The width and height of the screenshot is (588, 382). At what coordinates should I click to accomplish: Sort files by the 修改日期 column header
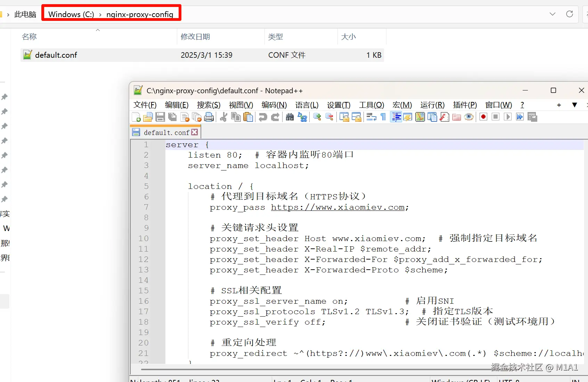point(195,37)
